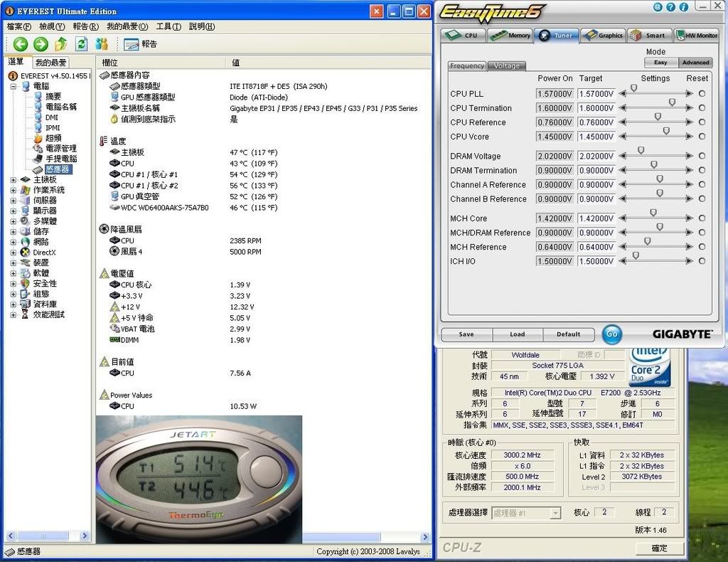Screen dimensions: 728x562
Task: Open the 報告(R) menu
Action: [x=86, y=26]
